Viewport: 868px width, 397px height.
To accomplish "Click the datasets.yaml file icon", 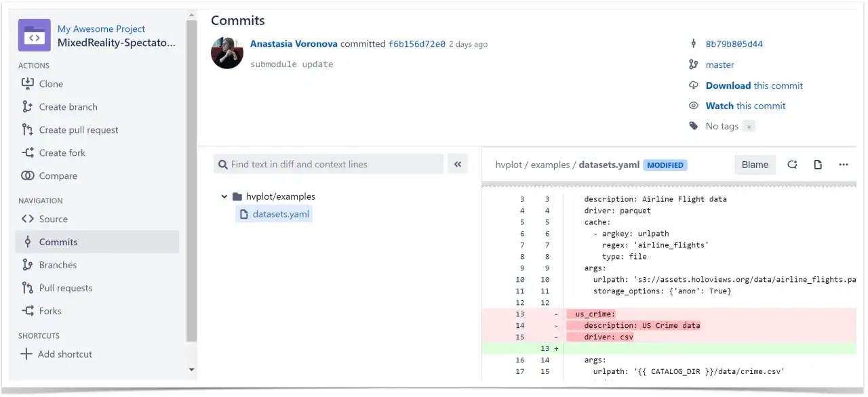I will tap(244, 214).
